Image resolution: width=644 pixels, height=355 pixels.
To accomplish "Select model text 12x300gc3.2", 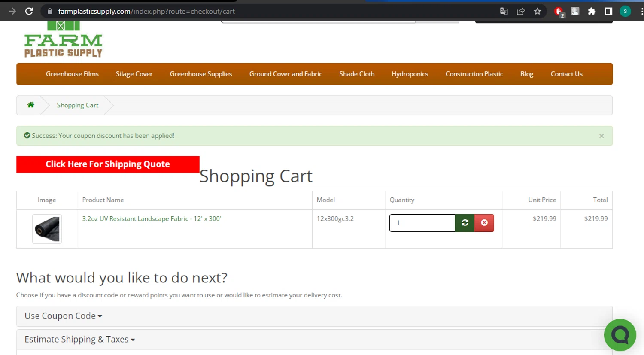I will (x=335, y=218).
